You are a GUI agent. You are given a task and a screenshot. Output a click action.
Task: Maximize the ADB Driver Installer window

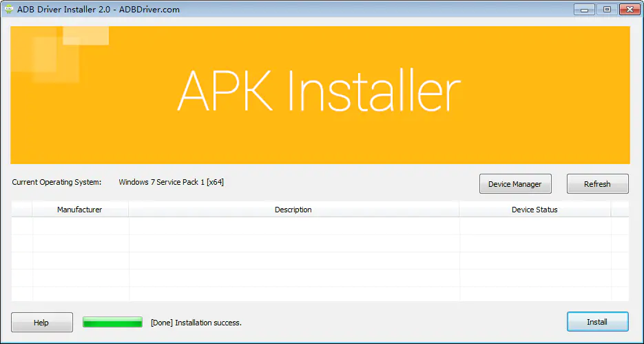pyautogui.click(x=606, y=9)
